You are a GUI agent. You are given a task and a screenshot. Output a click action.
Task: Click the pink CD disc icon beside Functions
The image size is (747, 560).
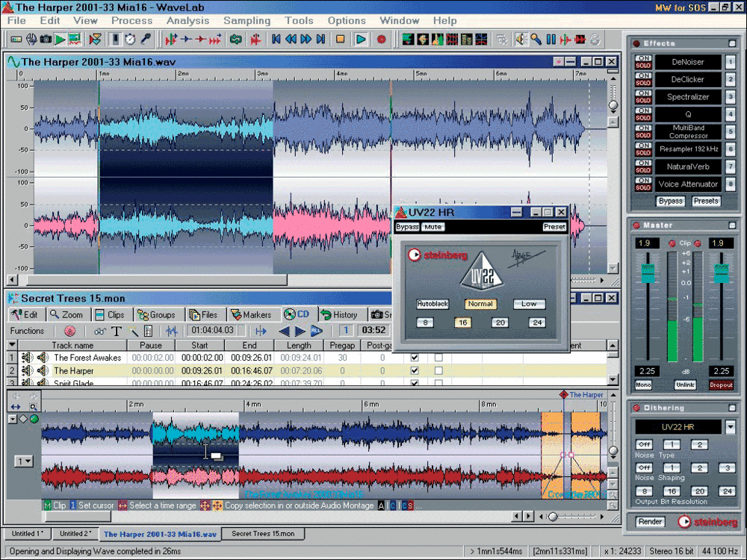point(69,331)
